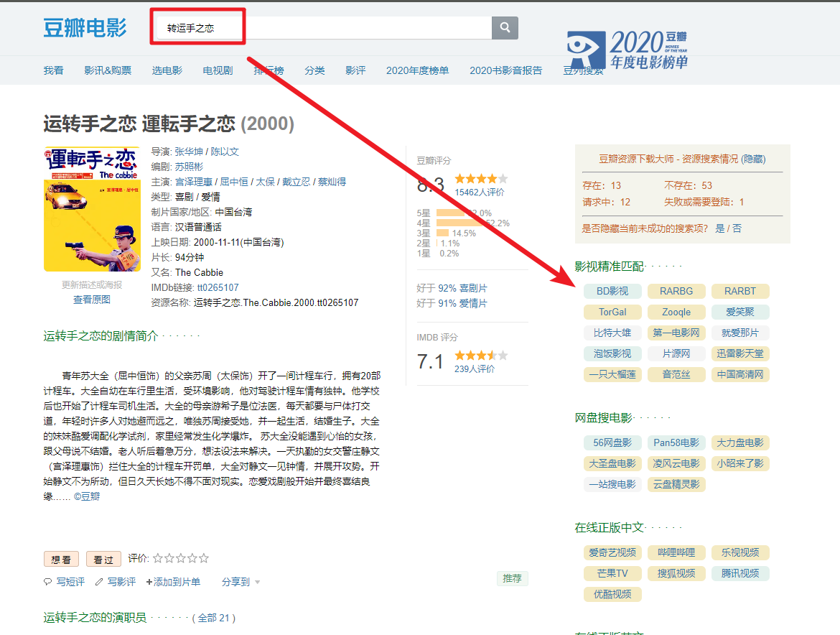The height and width of the screenshot is (635, 840).
Task: Open actor 戴立忍 link
Action: click(297, 182)
